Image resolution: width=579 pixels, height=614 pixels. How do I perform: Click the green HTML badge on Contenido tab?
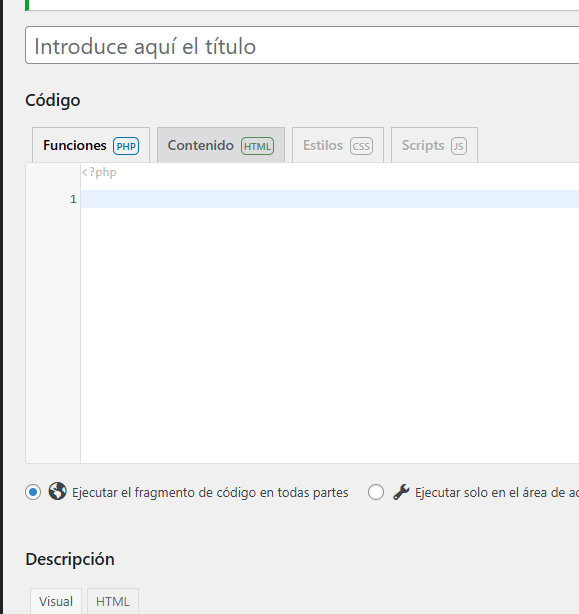(257, 146)
